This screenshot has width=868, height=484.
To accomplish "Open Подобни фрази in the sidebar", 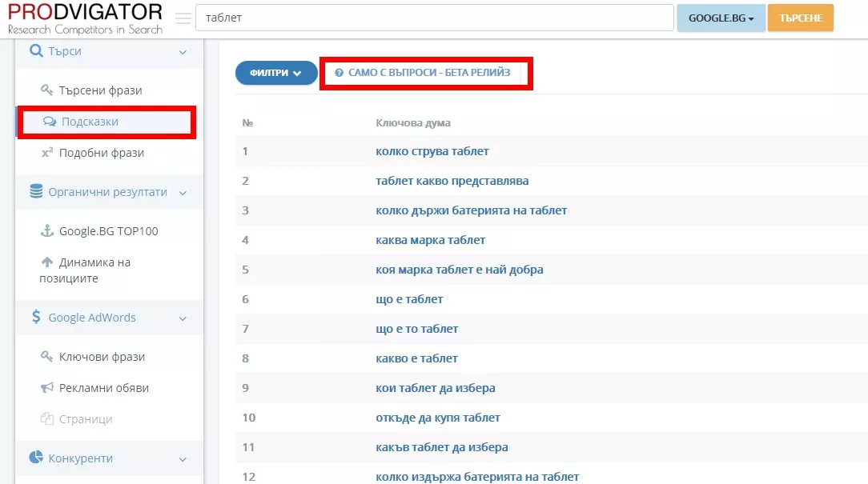I will click(x=102, y=153).
